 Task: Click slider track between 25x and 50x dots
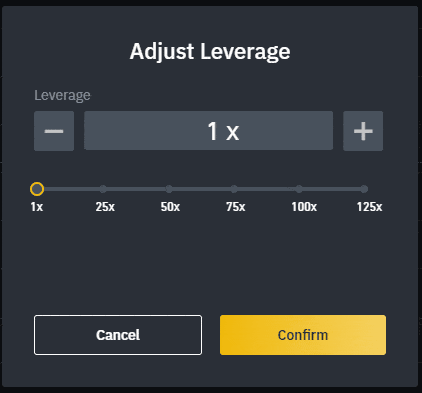136,189
